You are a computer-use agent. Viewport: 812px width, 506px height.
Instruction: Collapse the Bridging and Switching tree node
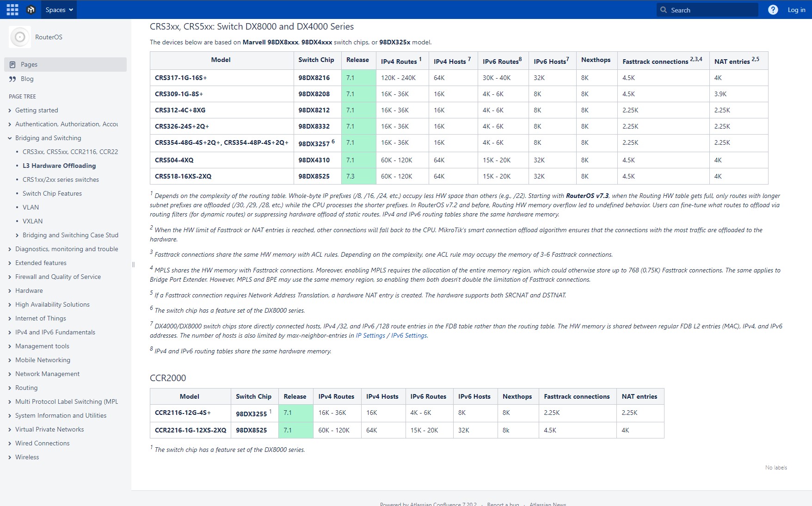click(10, 138)
